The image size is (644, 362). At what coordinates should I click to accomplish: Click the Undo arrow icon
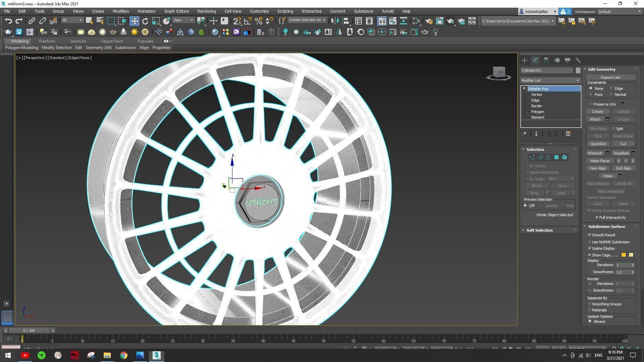coord(8,21)
